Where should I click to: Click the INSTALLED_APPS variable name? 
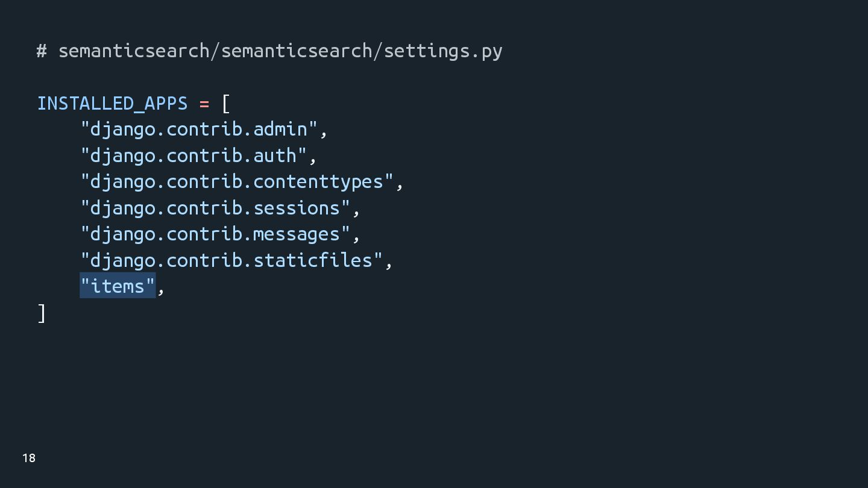113,104
